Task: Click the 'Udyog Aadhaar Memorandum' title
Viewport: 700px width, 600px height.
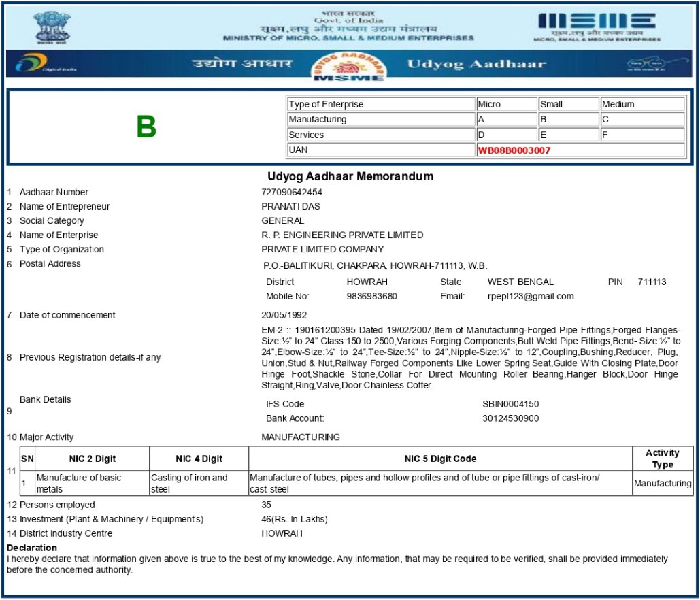Action: click(x=350, y=176)
